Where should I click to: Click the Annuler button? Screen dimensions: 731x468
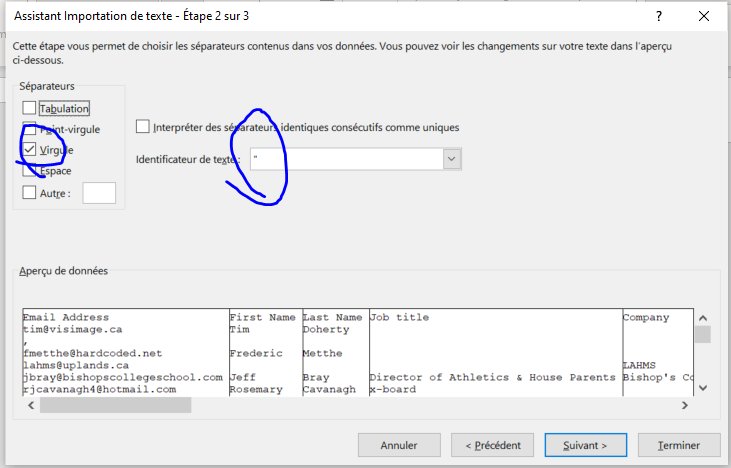tap(397, 445)
